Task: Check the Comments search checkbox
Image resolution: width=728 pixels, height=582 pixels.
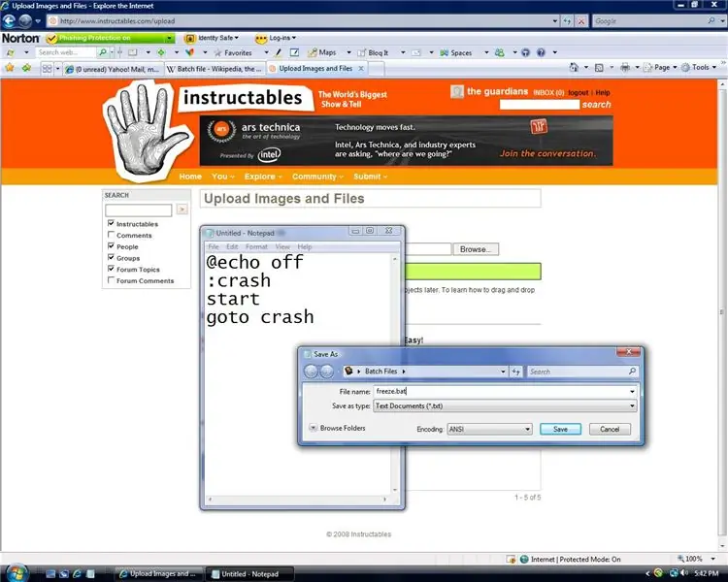Action: point(111,235)
